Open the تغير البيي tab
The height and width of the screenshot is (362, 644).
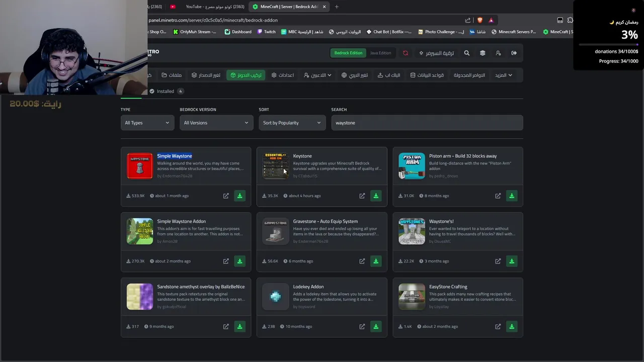click(x=355, y=75)
